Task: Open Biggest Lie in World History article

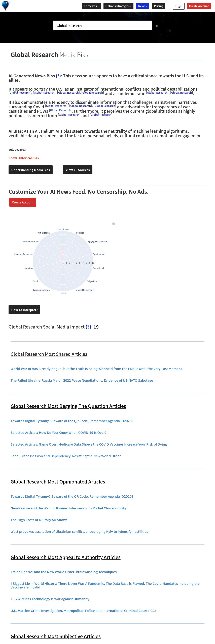Action: click(x=105, y=585)
